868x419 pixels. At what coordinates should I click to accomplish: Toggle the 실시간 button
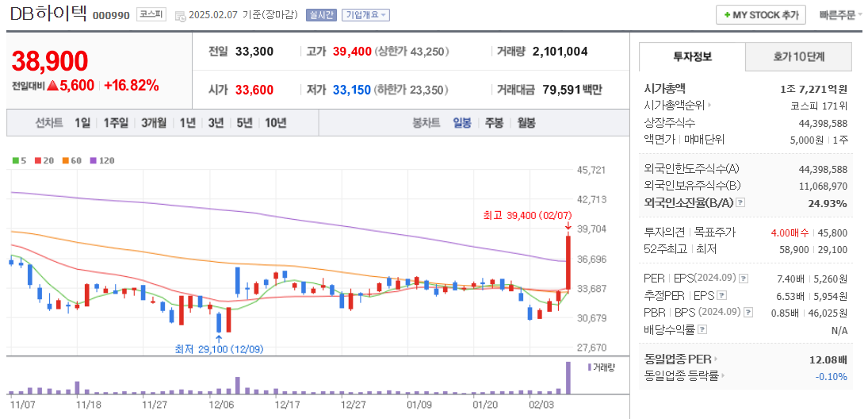point(321,16)
